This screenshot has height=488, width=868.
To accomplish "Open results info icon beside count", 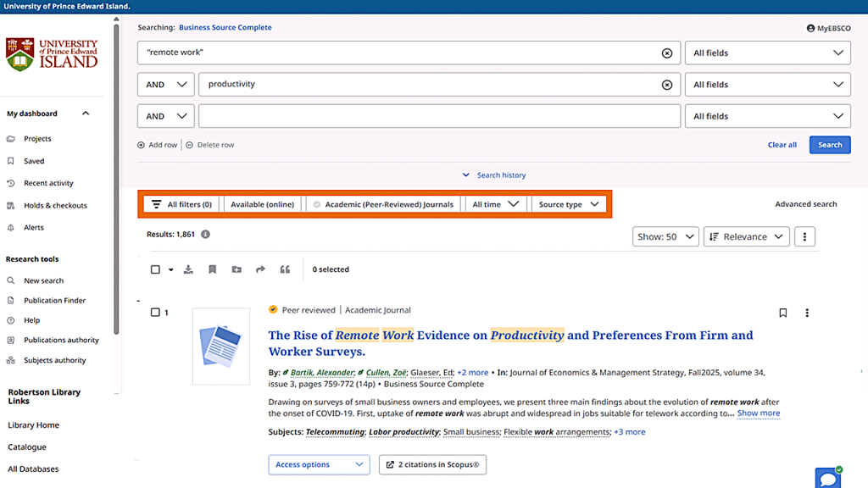I will point(206,235).
